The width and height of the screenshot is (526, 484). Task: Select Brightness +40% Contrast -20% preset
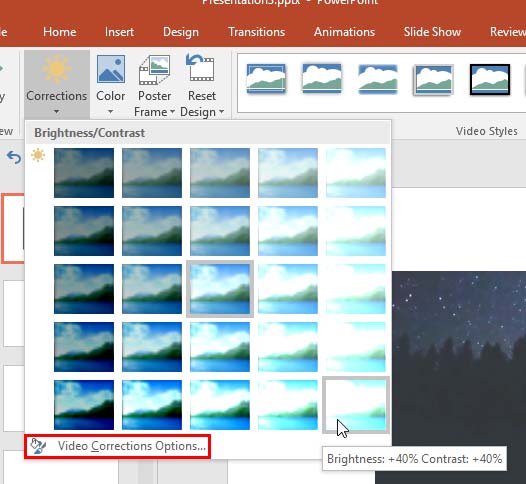(x=356, y=231)
